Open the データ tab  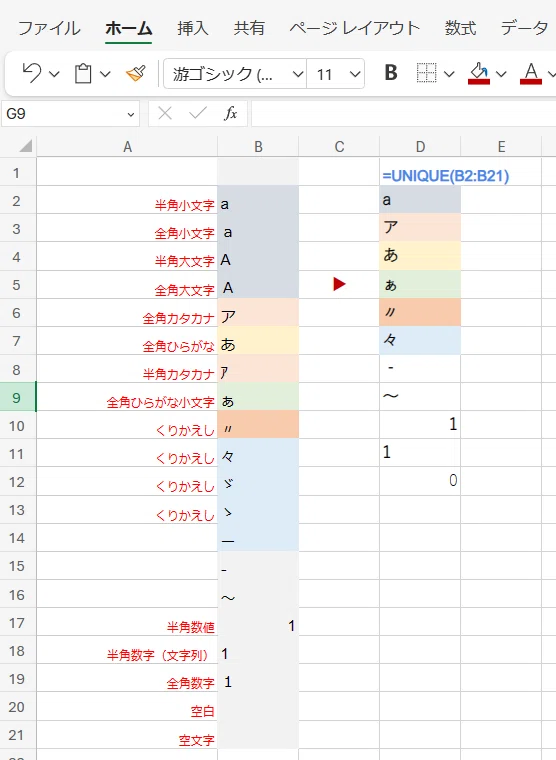pos(524,28)
